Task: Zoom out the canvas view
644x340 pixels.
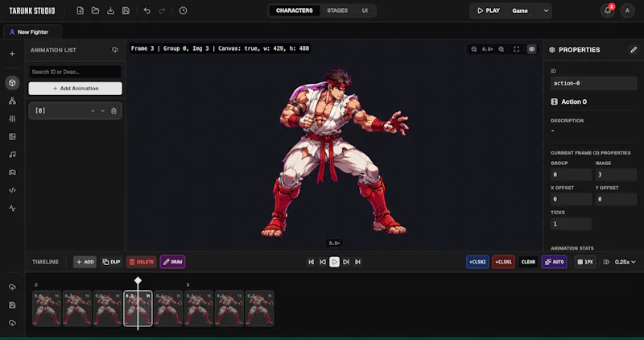Action: point(474,49)
